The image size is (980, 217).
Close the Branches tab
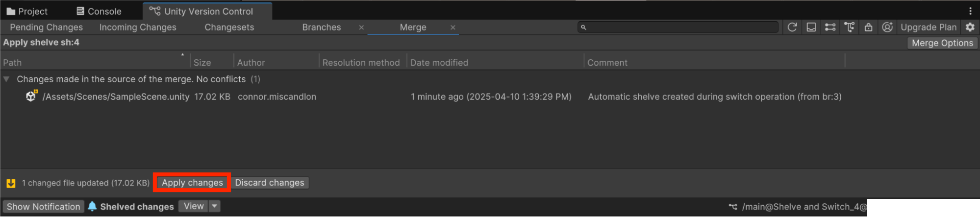pos(361,27)
